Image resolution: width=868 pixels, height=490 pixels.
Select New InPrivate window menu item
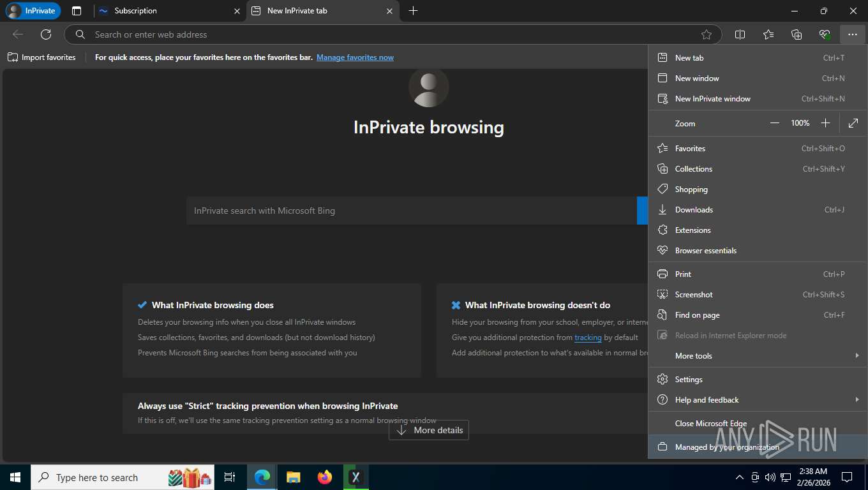758,99
